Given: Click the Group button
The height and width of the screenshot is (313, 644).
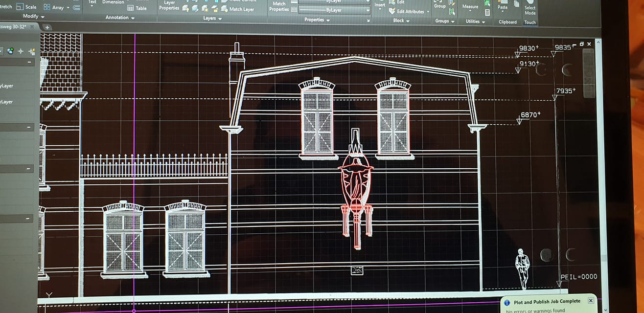Looking at the screenshot, I should pyautogui.click(x=440, y=5).
